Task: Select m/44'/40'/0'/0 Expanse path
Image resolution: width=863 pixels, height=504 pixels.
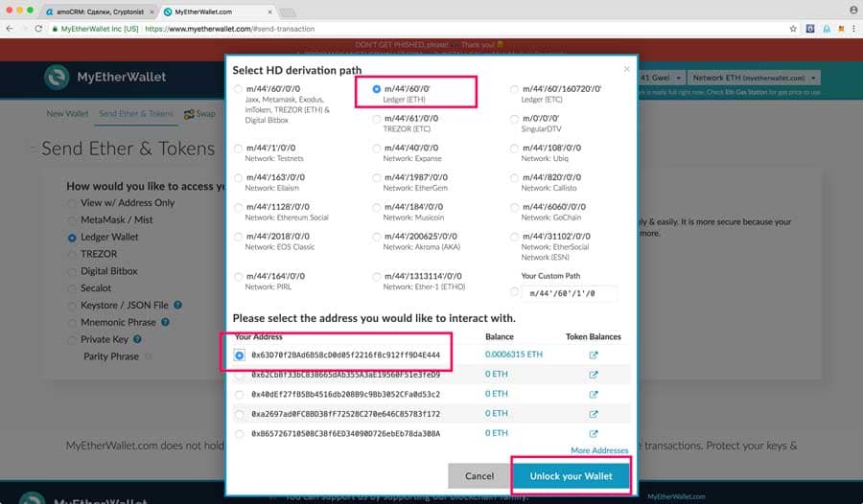Action: click(x=377, y=148)
